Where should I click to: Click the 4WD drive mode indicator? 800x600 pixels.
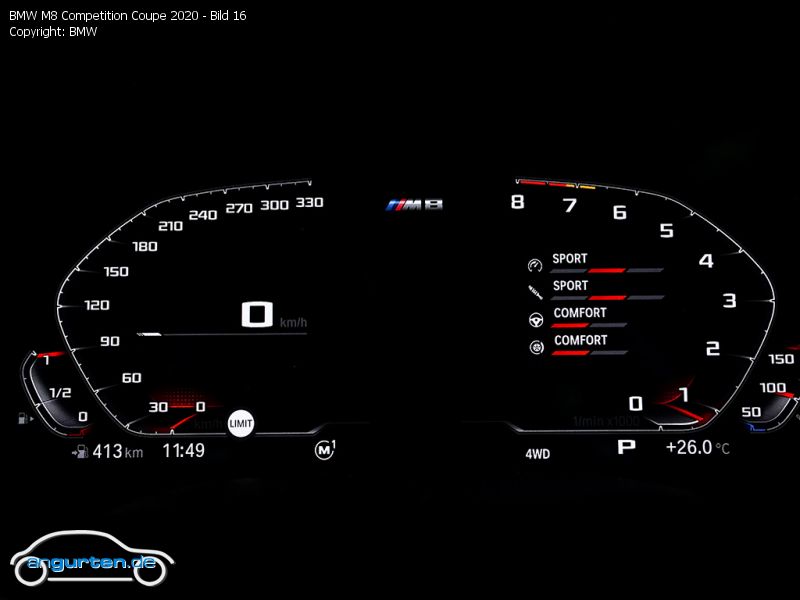538,454
